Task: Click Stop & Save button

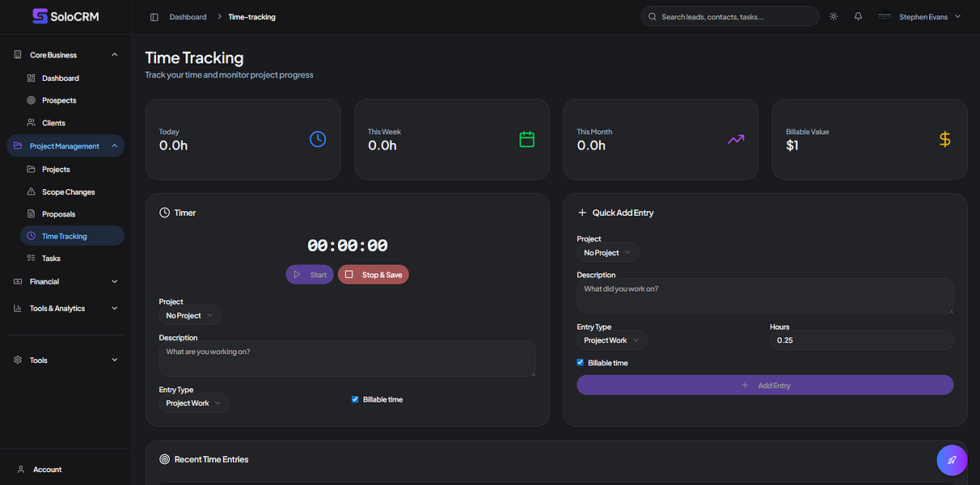Action: point(374,275)
